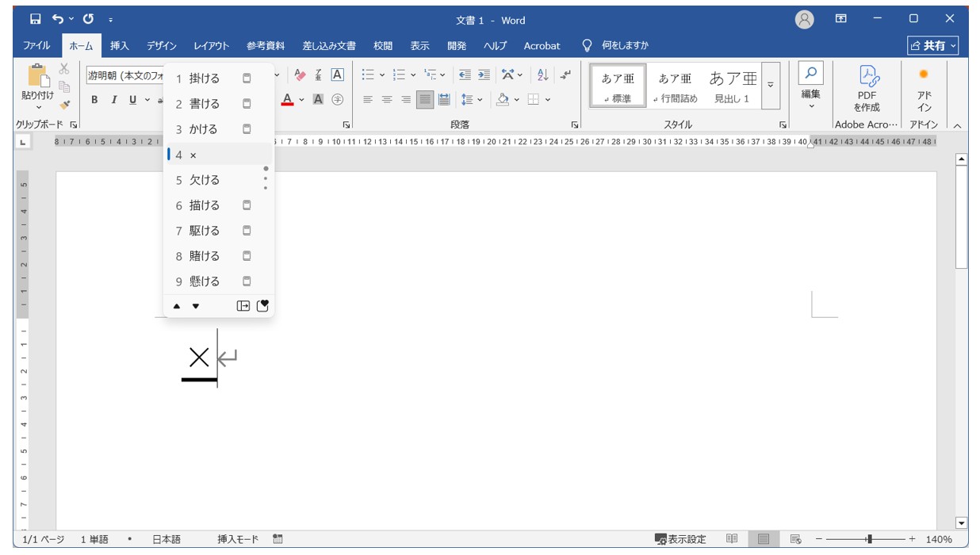Viewport: 980px width, 555px height.
Task: Switch to the デザイン tab
Action: (162, 46)
